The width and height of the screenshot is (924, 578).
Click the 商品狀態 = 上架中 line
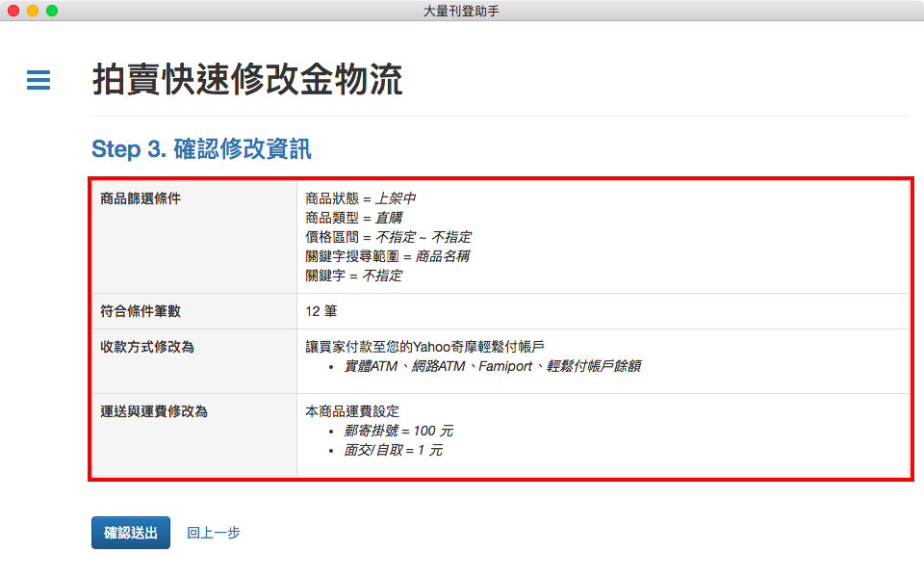coord(360,198)
